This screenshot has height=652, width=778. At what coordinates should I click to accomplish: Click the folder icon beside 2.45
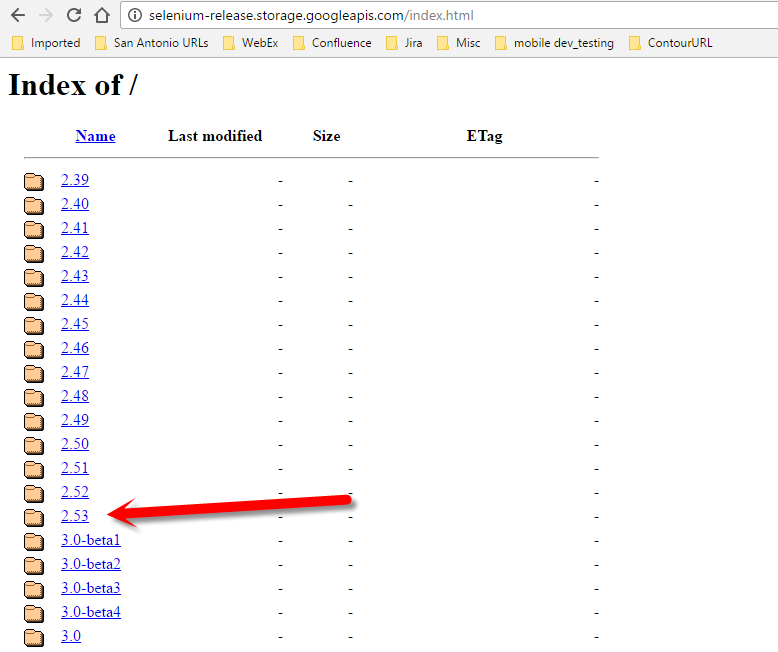coord(34,326)
